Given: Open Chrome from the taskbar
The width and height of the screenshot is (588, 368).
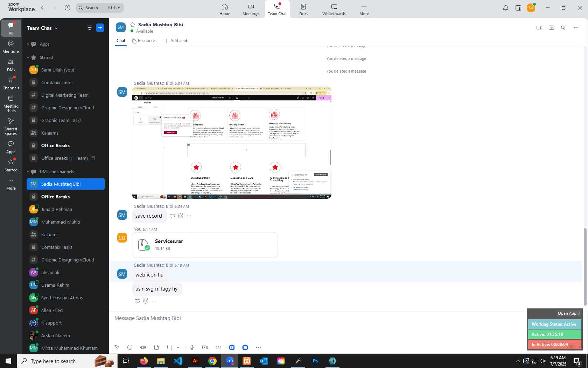Looking at the screenshot, I should 212,361.
